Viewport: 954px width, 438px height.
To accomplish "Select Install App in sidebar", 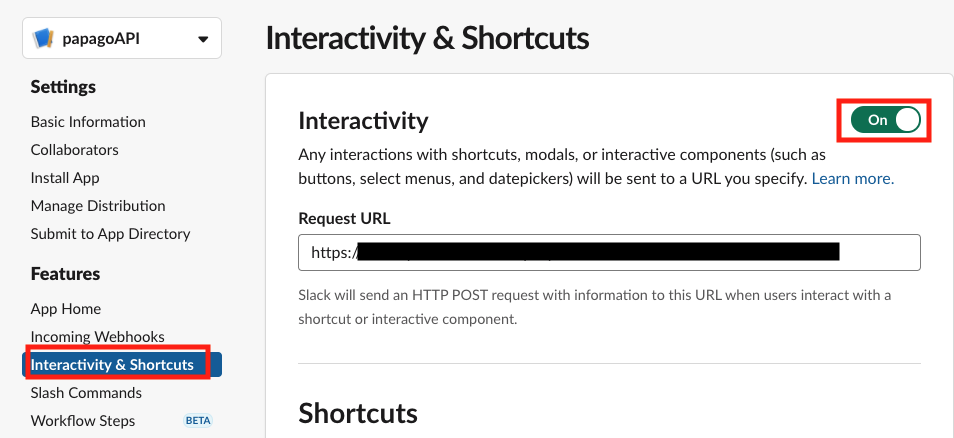I will [65, 178].
